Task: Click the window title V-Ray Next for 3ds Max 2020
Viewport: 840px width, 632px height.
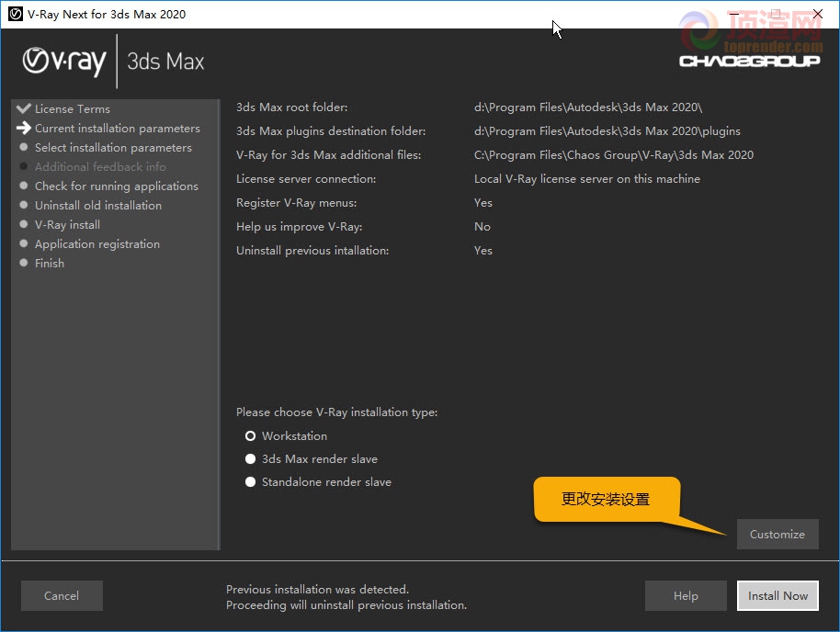Action: pos(107,15)
